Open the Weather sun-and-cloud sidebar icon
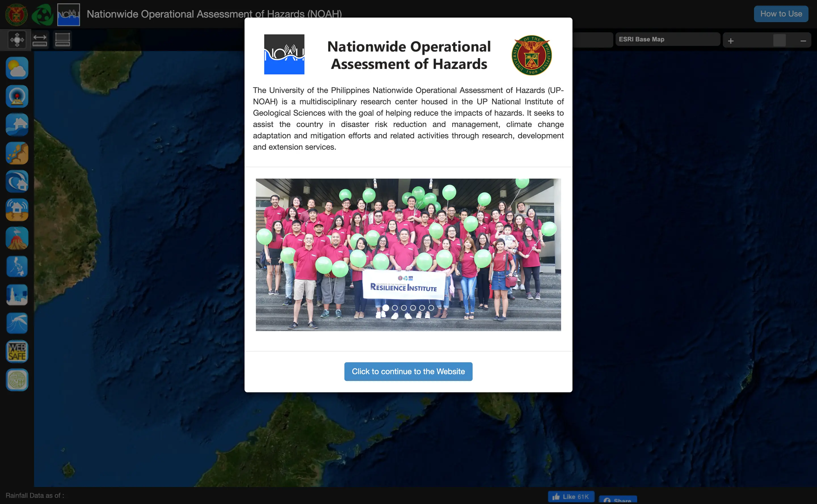The width and height of the screenshot is (817, 504). point(17,68)
